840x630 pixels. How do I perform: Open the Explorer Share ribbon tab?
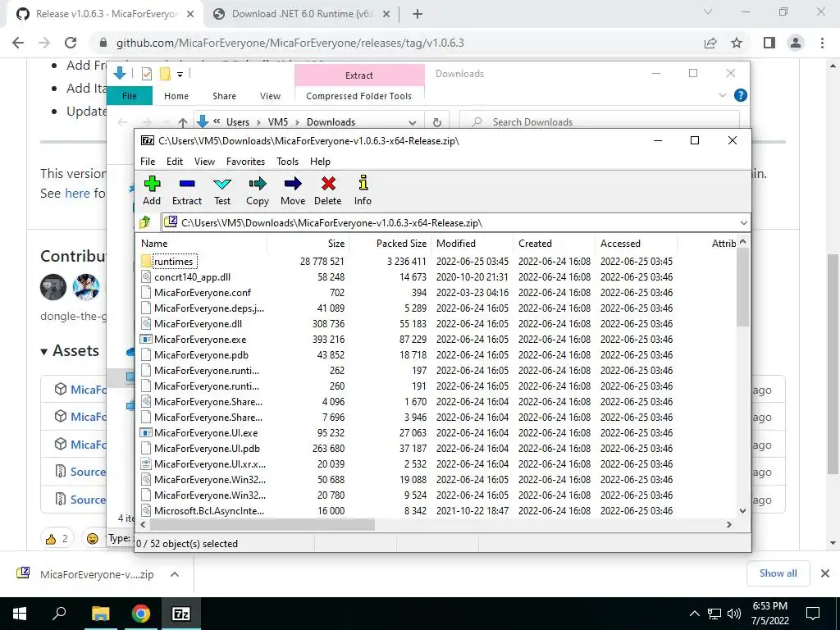click(224, 96)
